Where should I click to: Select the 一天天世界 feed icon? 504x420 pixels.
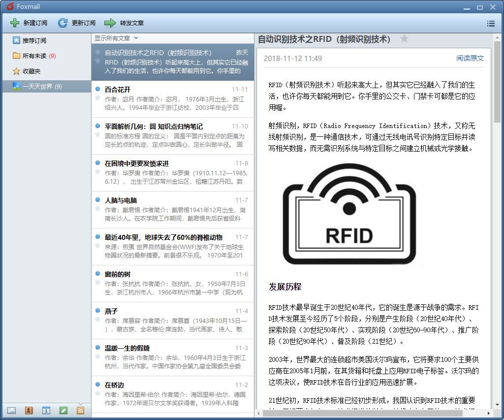(16, 86)
